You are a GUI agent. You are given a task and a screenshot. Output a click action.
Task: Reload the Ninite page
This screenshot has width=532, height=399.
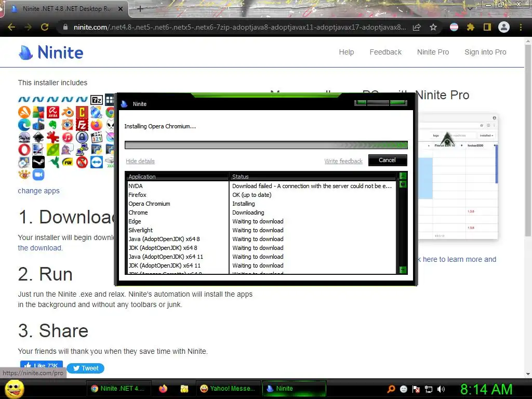point(45,27)
